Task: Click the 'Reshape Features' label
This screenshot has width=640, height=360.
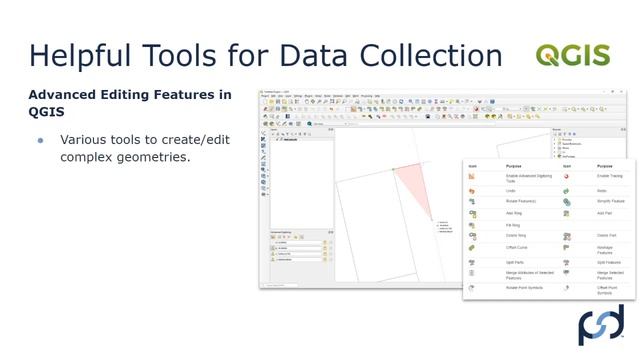Action: pyautogui.click(x=605, y=250)
